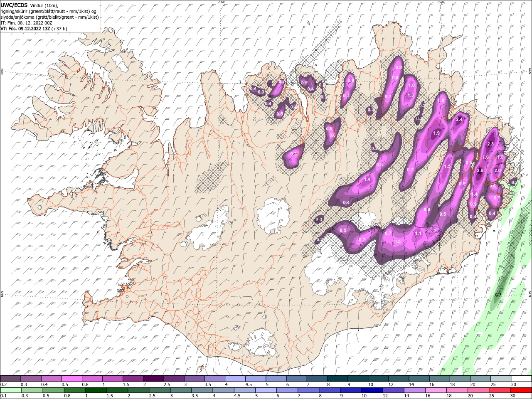Viewport: 532px width, 399px height.
Task: Click the palest green 0.1 swatch in bottom legend row
Action: click(x=11, y=390)
